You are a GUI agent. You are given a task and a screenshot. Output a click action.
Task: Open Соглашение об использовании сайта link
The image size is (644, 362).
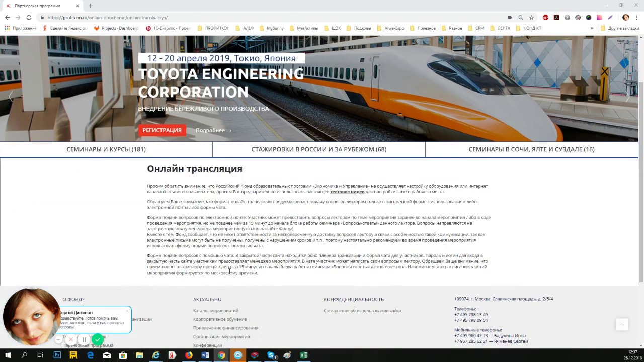pyautogui.click(x=362, y=311)
